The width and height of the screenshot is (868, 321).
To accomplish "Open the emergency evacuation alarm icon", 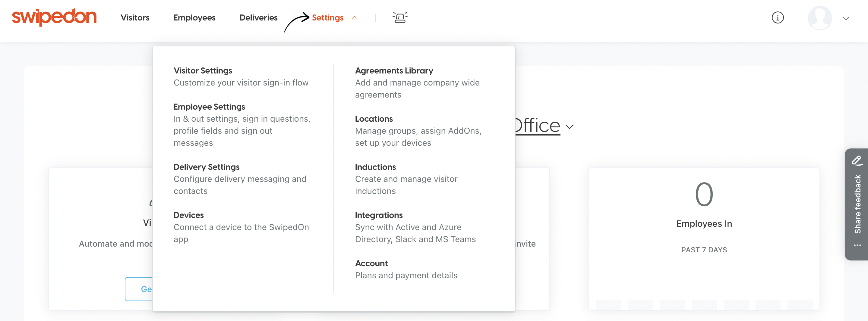I will pyautogui.click(x=400, y=17).
